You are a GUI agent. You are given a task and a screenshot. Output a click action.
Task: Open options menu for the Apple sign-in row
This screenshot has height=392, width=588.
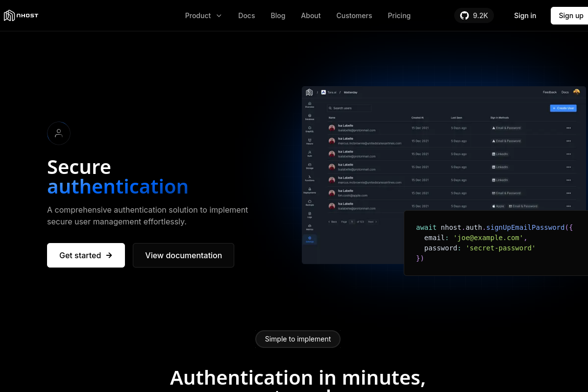[x=568, y=206]
